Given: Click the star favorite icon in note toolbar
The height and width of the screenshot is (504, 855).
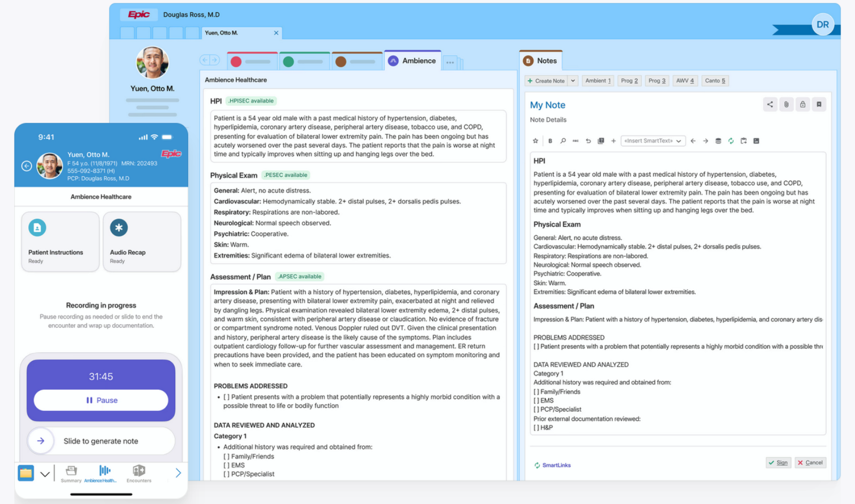Looking at the screenshot, I should pos(535,141).
